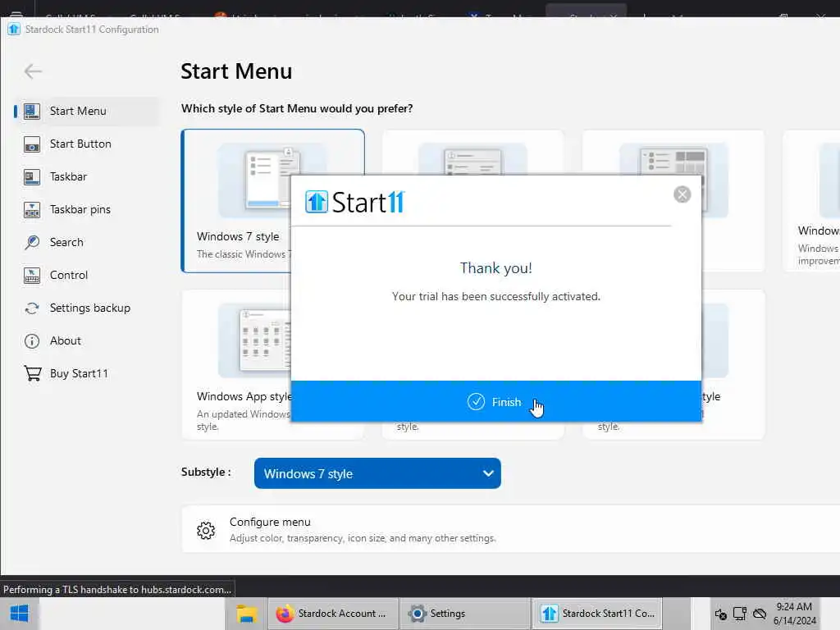Click Finish in the trial dialog
Viewport: 840px width, 630px height.
(495, 401)
